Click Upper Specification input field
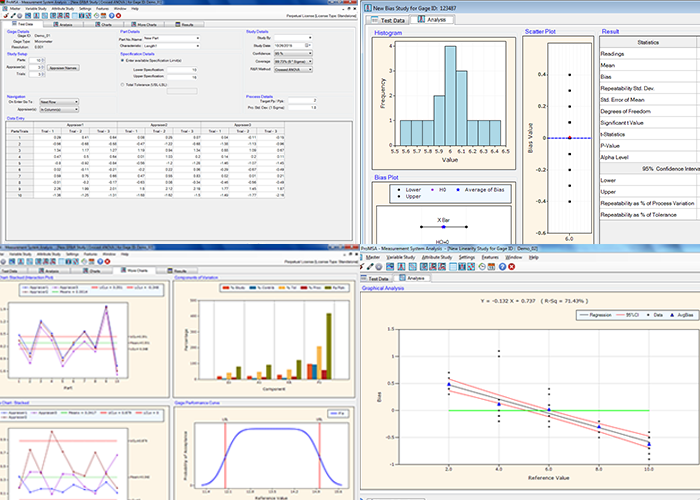The height and width of the screenshot is (500, 700). pos(182,77)
